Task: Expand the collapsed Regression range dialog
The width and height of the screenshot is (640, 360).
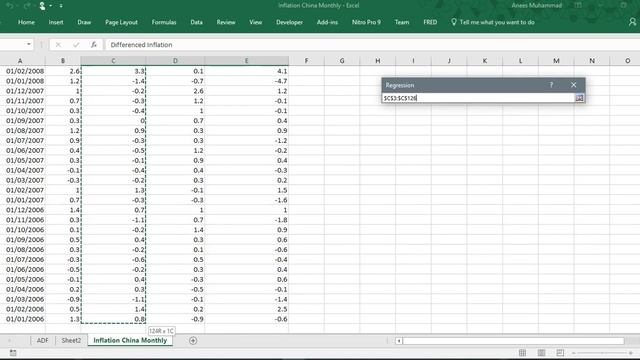Action: [579, 98]
